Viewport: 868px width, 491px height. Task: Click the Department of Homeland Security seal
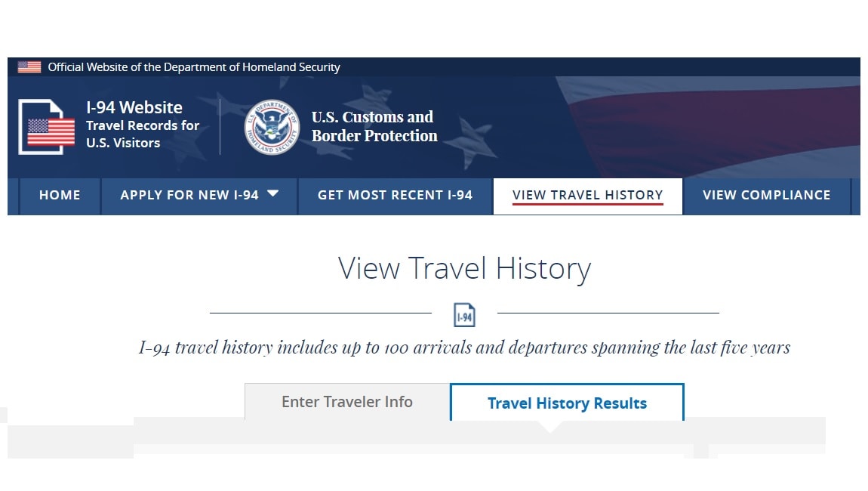(x=272, y=127)
